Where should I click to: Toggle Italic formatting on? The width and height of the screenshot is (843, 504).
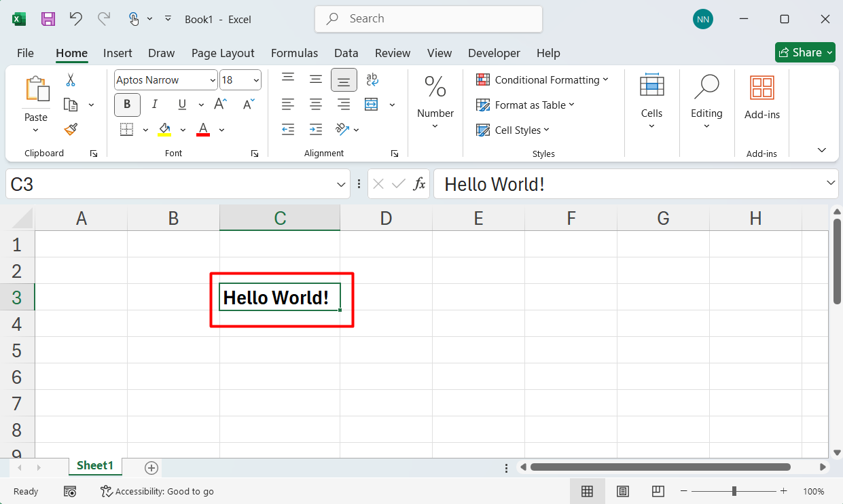(155, 104)
